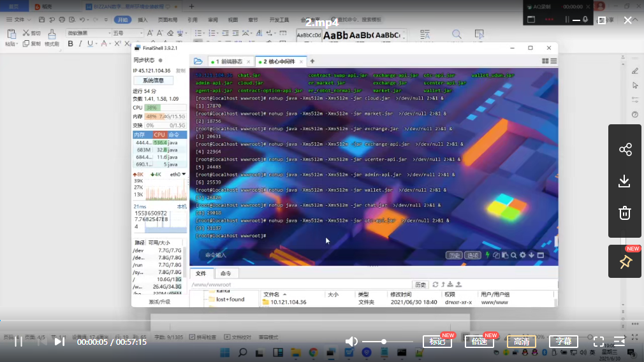Sort processes by CPU column
The width and height of the screenshot is (644, 362).
point(159,134)
